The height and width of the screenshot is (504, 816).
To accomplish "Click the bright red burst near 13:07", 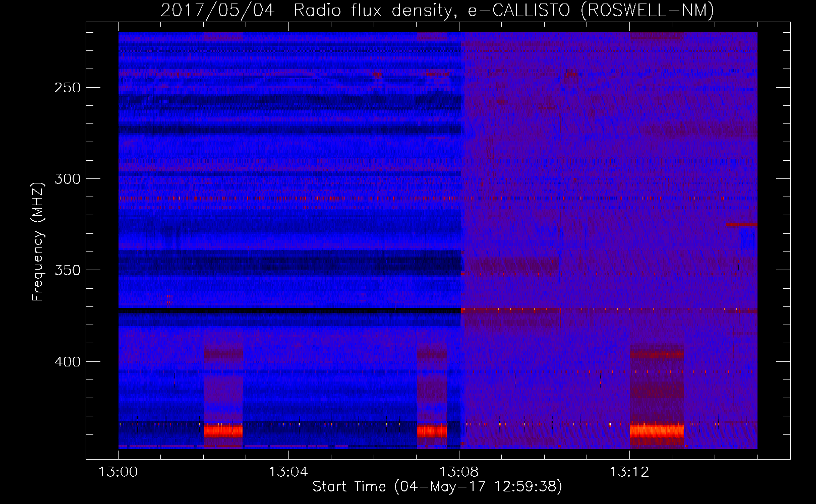I will coord(432,431).
